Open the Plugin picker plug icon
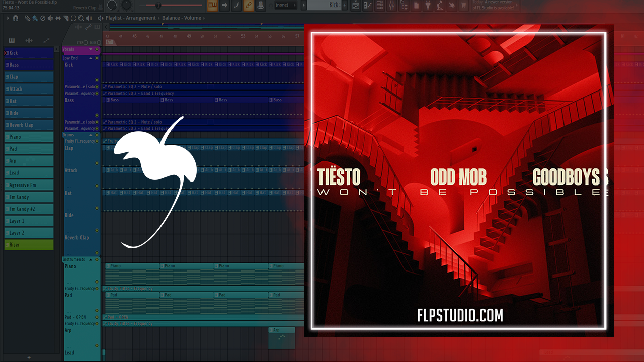The image size is (644, 362). [x=428, y=6]
